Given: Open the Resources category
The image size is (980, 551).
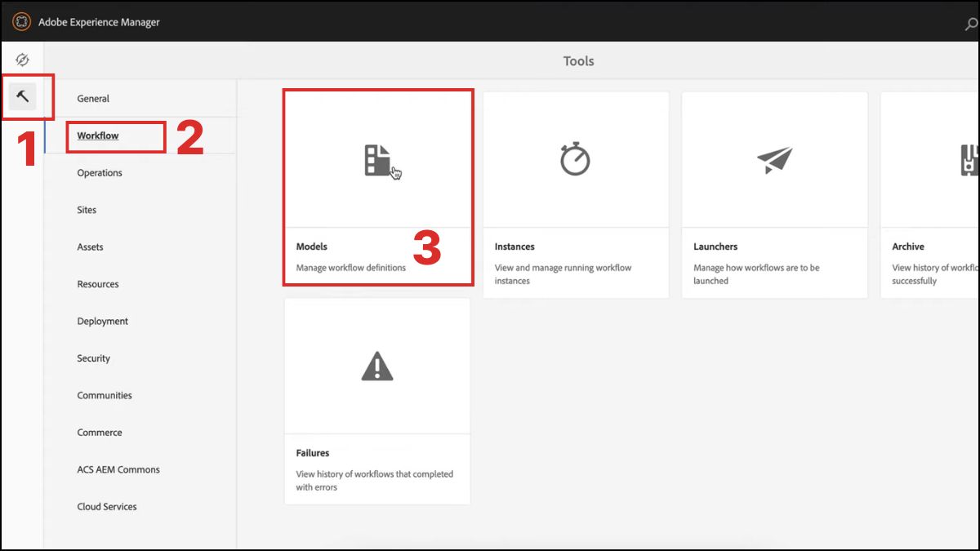Looking at the screenshot, I should pos(98,284).
